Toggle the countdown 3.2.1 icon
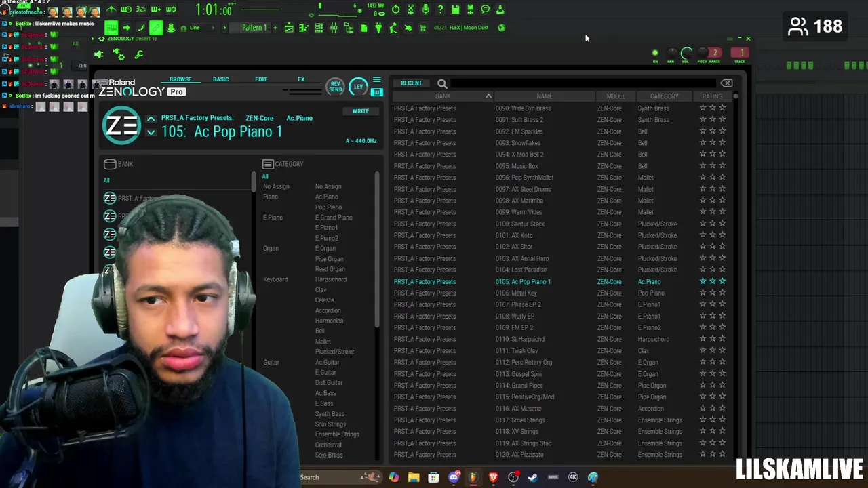Image resolution: width=868 pixels, height=488 pixels. 141,9
